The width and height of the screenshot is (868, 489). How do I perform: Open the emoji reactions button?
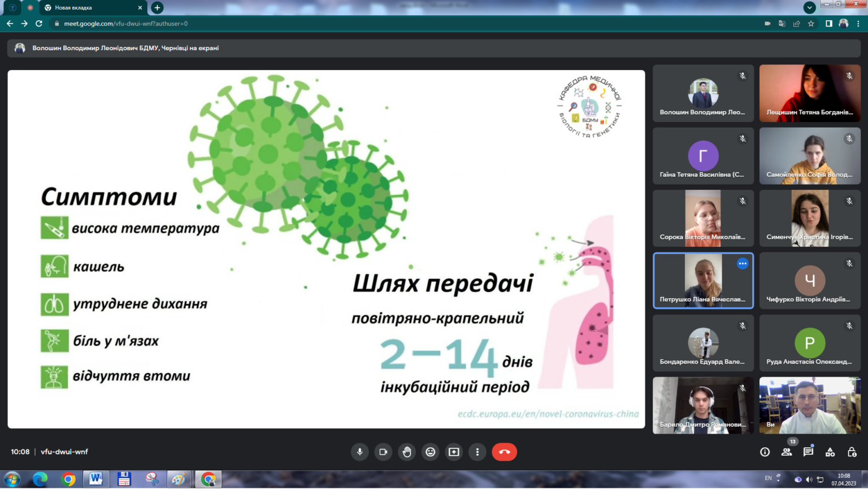(431, 452)
